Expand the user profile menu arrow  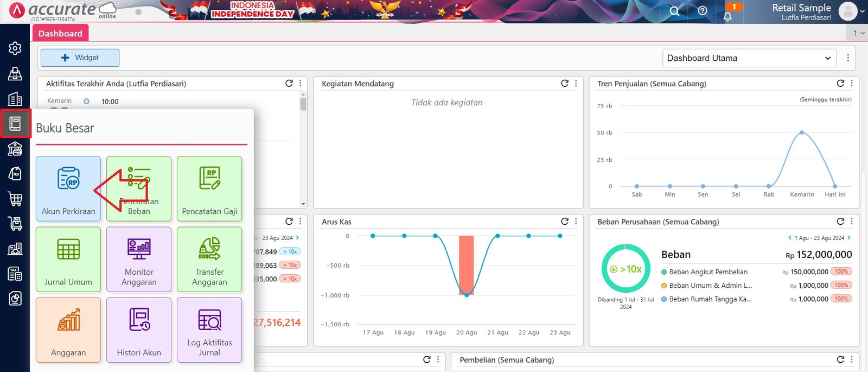pyautogui.click(x=862, y=11)
